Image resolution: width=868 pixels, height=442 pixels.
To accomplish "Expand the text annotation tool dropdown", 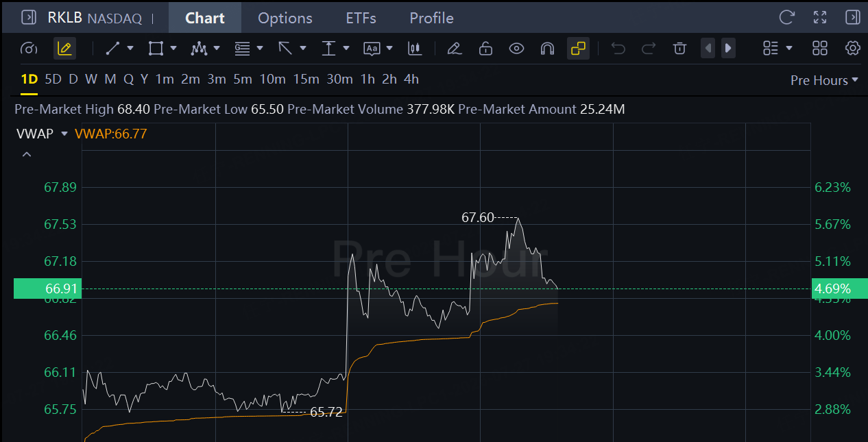I will (x=389, y=48).
